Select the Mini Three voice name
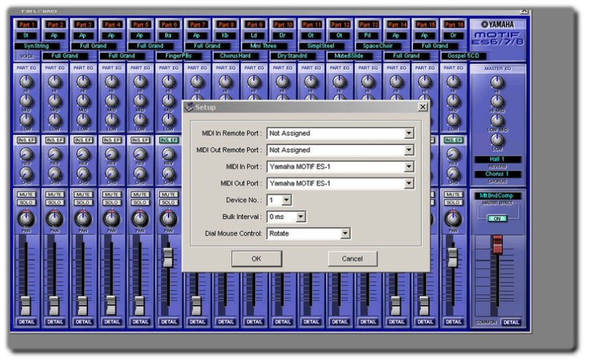 tap(264, 46)
